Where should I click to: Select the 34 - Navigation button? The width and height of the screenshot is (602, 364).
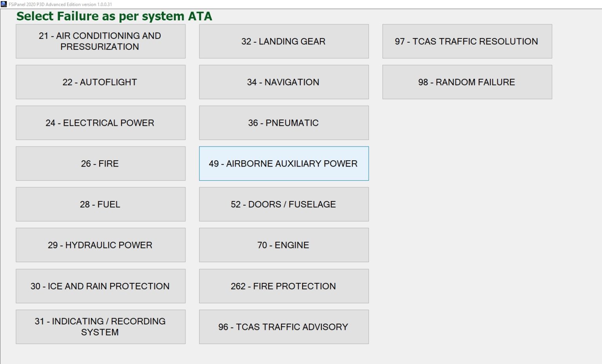(284, 82)
